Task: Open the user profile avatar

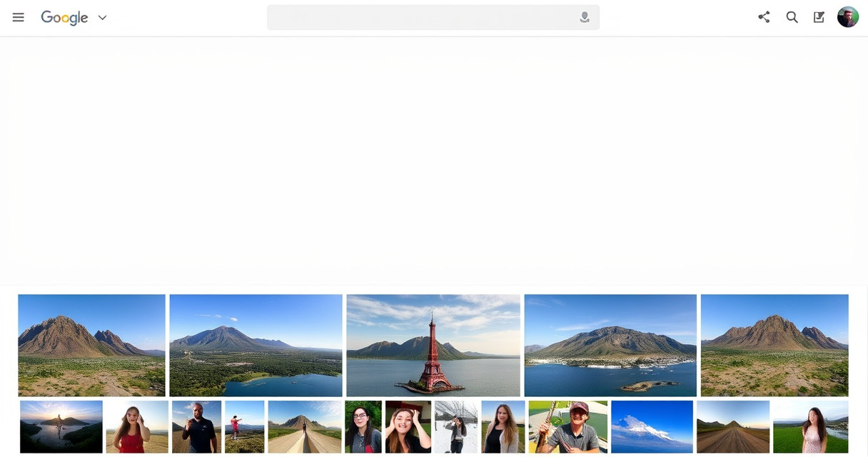Action: pos(847,17)
